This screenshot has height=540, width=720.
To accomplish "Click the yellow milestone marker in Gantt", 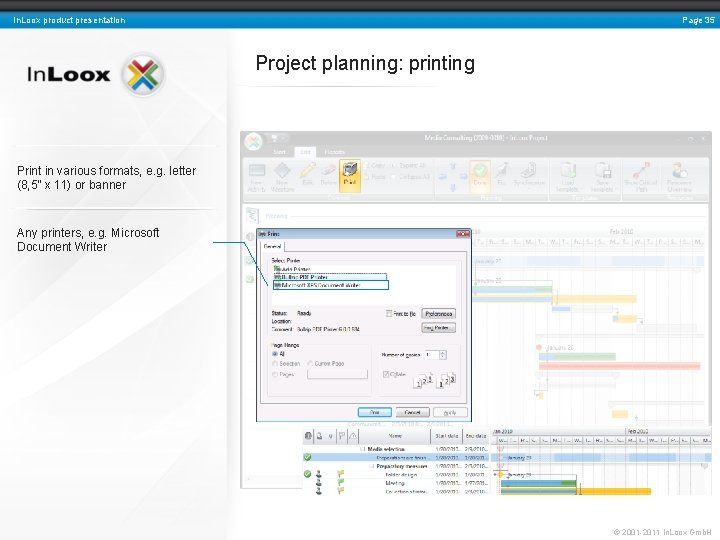I will [501, 475].
